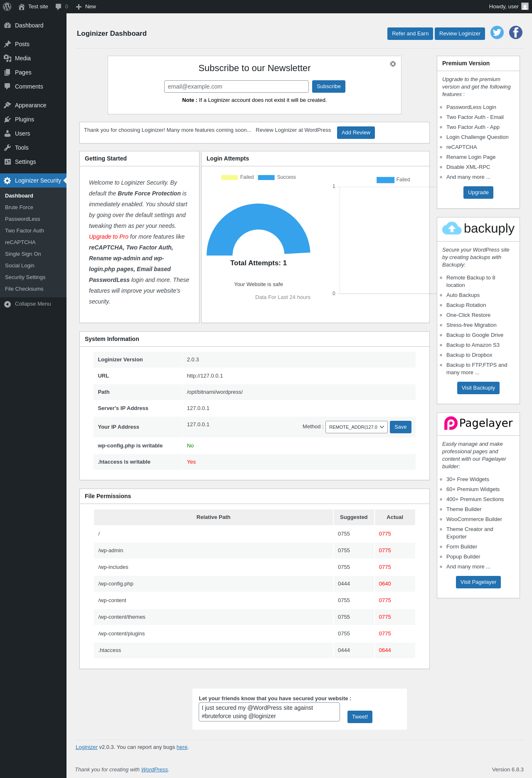Click the Comments icon in sidebar
The image size is (532, 778).
7,86
